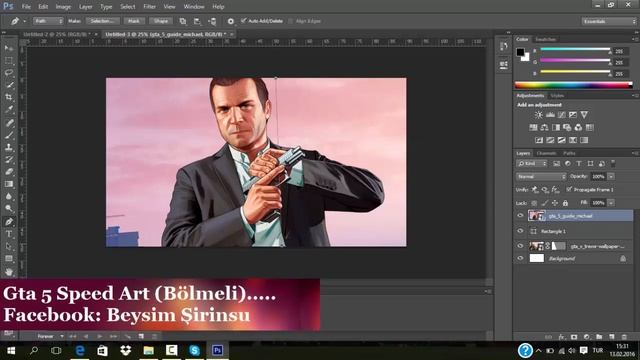Add a Levels adjustment
The height and width of the screenshot is (360, 640).
(x=550, y=115)
